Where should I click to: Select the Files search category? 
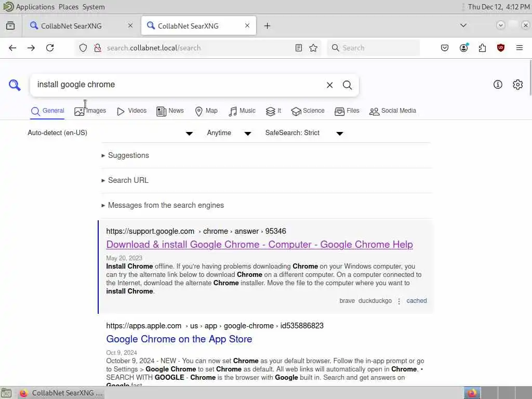click(x=347, y=111)
